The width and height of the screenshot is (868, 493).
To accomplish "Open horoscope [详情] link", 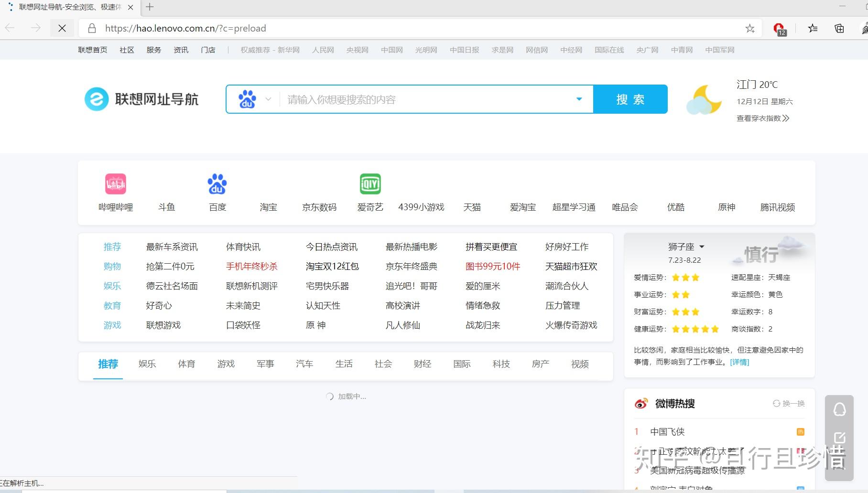I will [739, 362].
